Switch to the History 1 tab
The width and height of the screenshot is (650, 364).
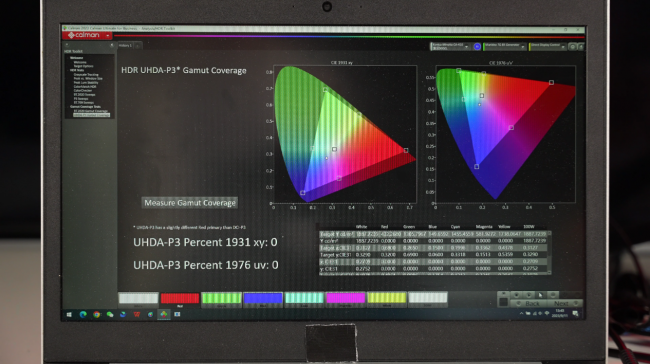click(125, 46)
